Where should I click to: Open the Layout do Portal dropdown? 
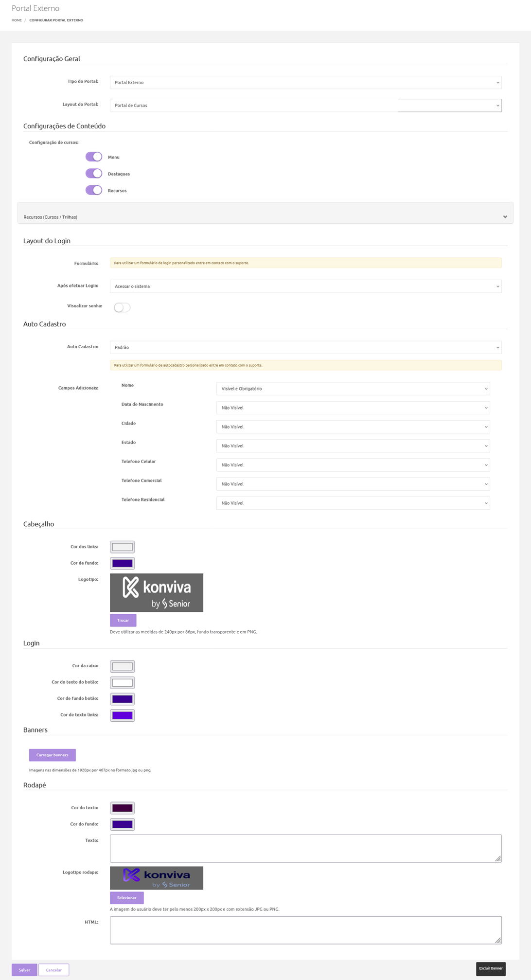click(x=305, y=106)
